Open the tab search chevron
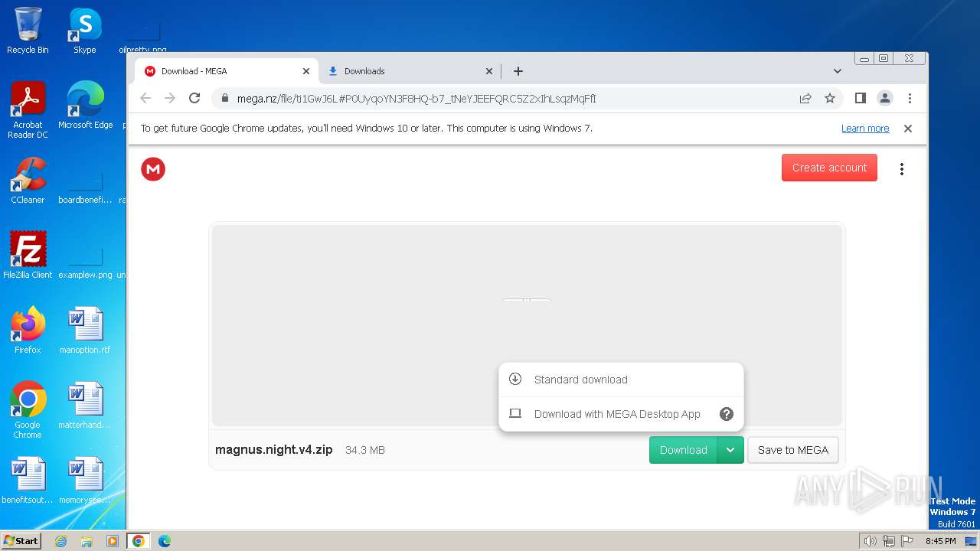The width and height of the screenshot is (980, 551). coord(838,71)
